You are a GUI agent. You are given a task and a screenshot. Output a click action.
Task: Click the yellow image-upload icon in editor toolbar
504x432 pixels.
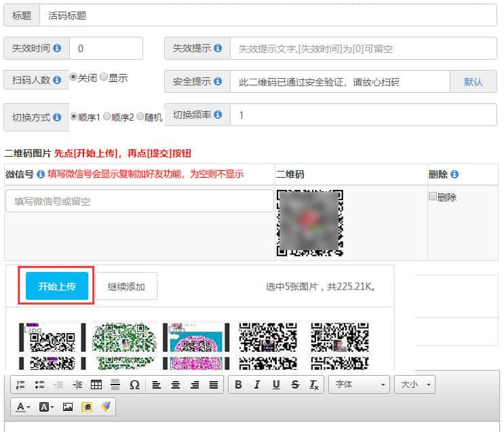(x=87, y=407)
